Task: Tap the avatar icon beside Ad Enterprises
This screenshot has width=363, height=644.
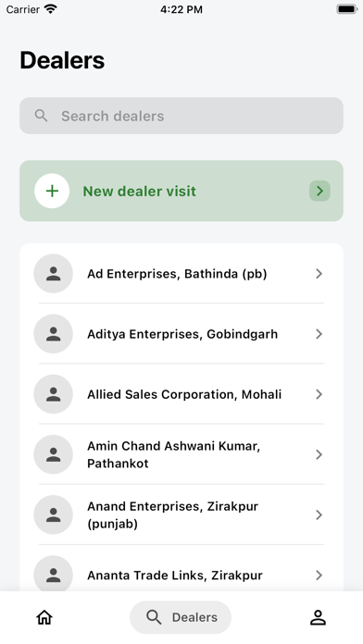Action: (x=53, y=274)
